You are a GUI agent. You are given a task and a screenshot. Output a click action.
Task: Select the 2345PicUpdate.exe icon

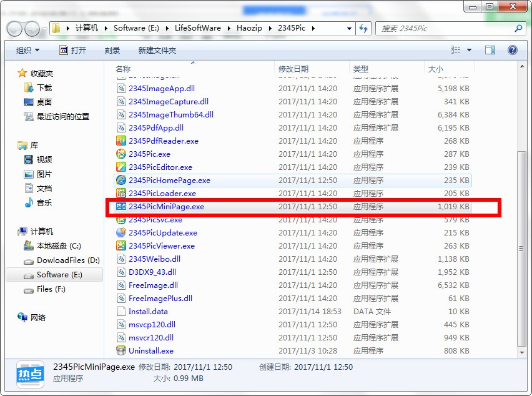(121, 232)
